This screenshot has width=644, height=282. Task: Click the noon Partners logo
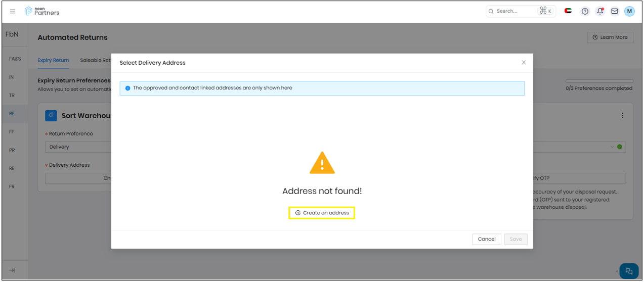(x=42, y=11)
